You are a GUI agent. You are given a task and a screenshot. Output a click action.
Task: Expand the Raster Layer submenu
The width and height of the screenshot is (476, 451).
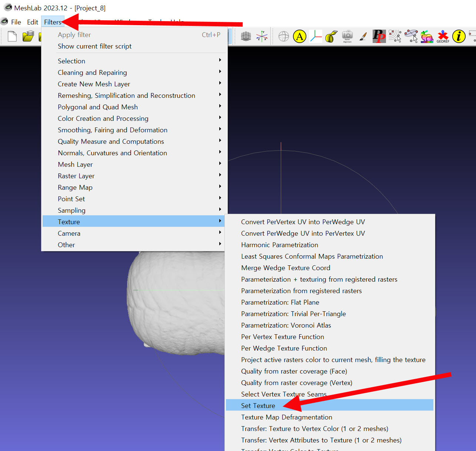134,176
